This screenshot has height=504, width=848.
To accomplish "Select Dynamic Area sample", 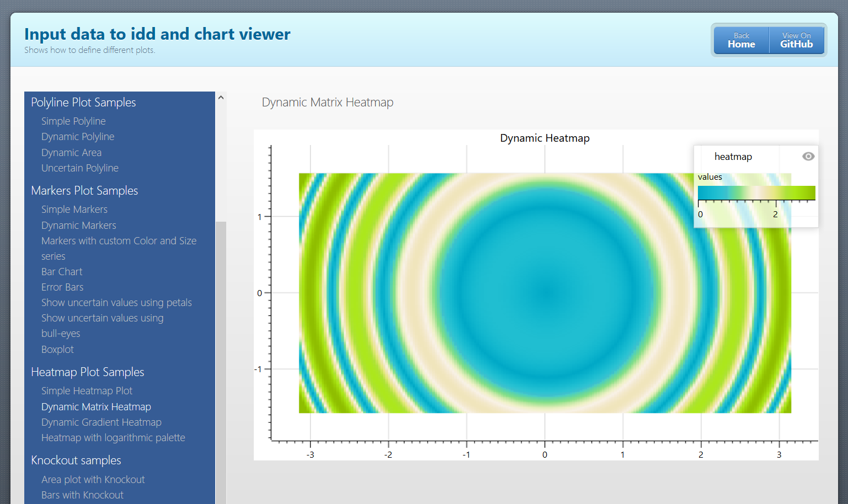I will 71,153.
